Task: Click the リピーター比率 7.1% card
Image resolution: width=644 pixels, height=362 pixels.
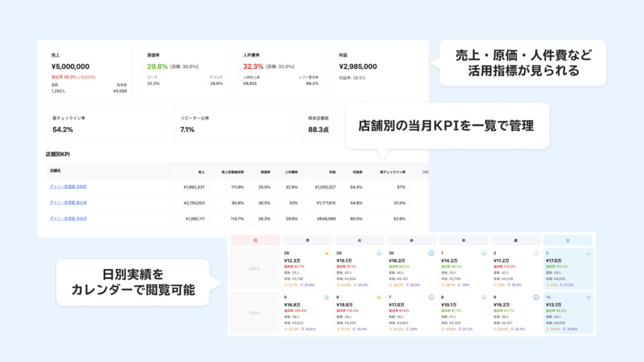Action: [x=233, y=124]
